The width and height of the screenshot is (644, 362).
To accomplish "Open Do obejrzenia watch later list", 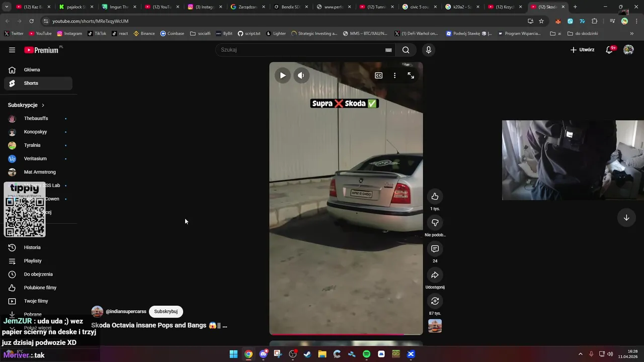I will 38,274.
